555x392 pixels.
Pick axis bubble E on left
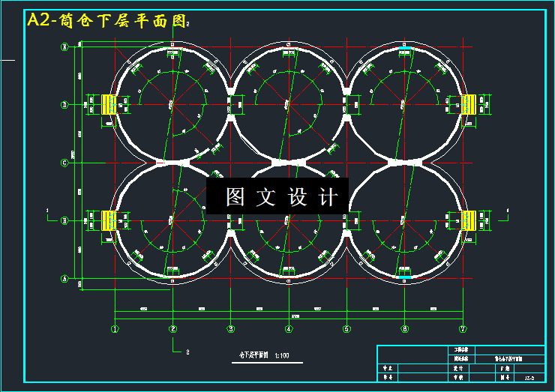64,46
